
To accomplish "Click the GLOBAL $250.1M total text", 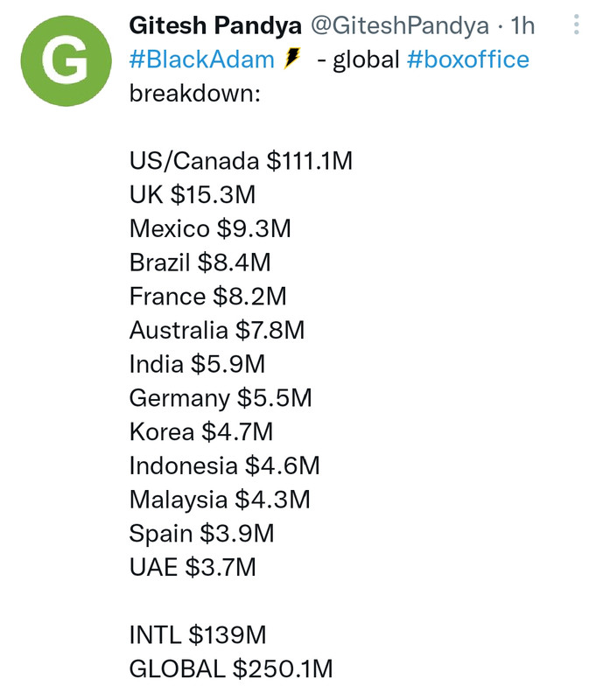I will [231, 669].
